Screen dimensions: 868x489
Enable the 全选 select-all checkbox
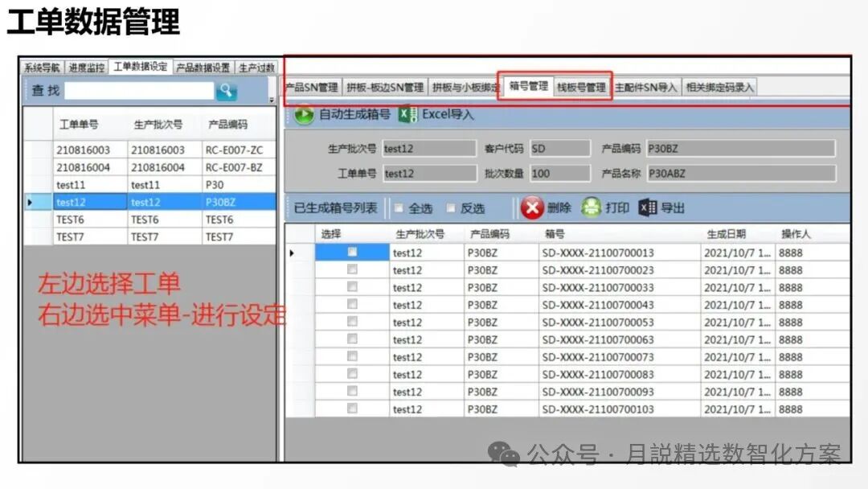click(x=398, y=207)
